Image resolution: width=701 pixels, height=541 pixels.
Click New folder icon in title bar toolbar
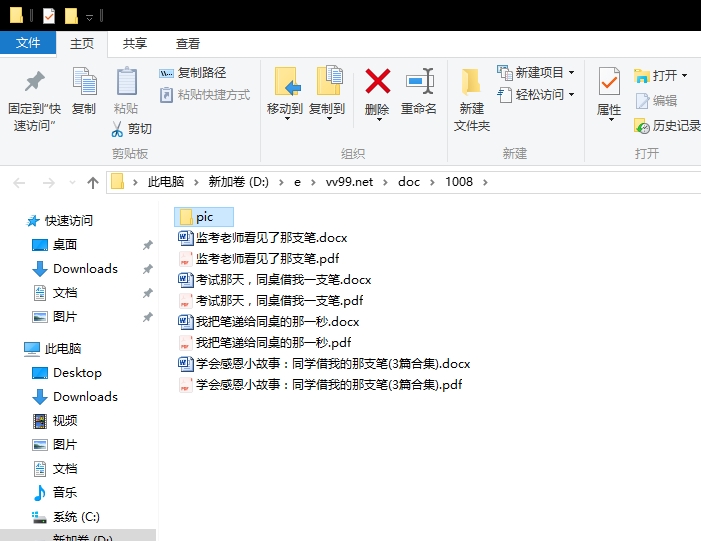71,16
